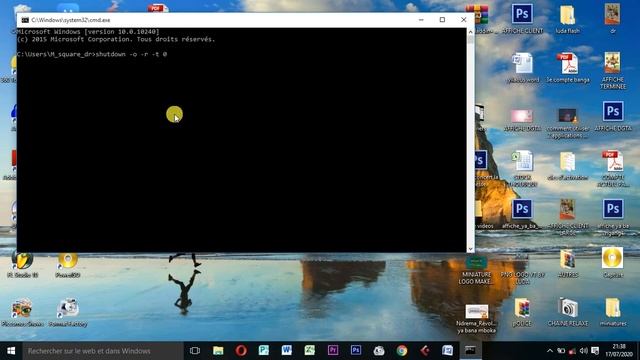Select the AUTRES folder on the desktop
The image size is (640, 360).
pos(567,263)
